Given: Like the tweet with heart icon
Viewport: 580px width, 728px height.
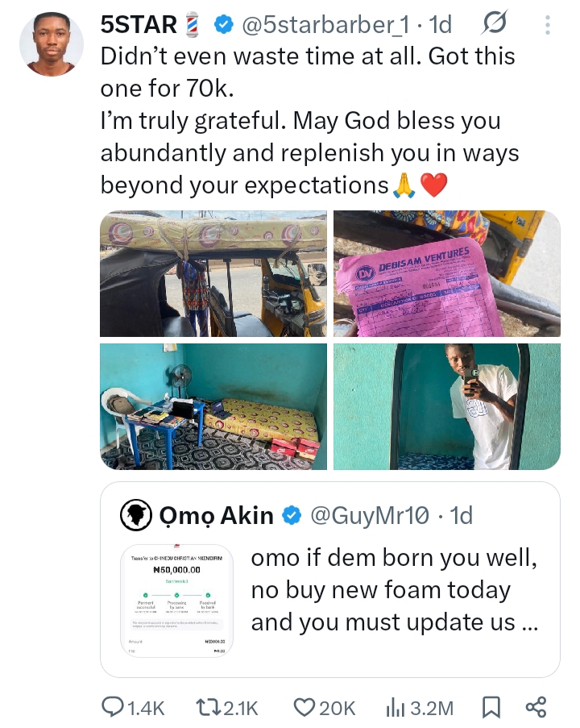Looking at the screenshot, I should (x=304, y=708).
